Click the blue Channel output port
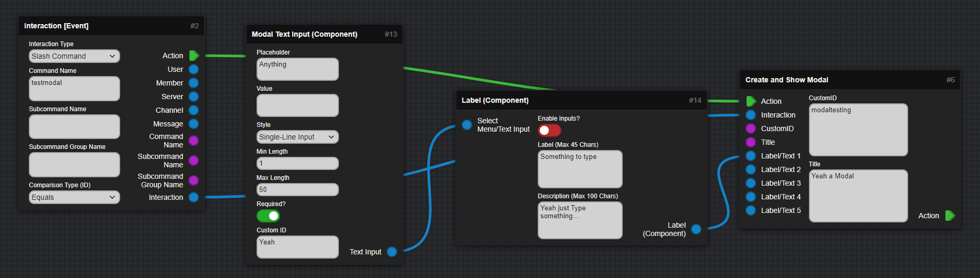The width and height of the screenshot is (980, 278). coord(194,110)
